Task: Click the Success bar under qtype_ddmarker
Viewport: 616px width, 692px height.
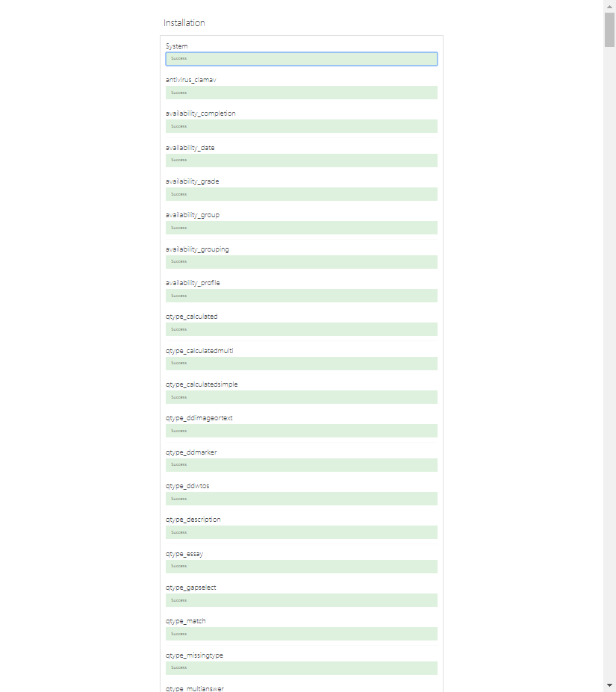Action: click(x=302, y=465)
